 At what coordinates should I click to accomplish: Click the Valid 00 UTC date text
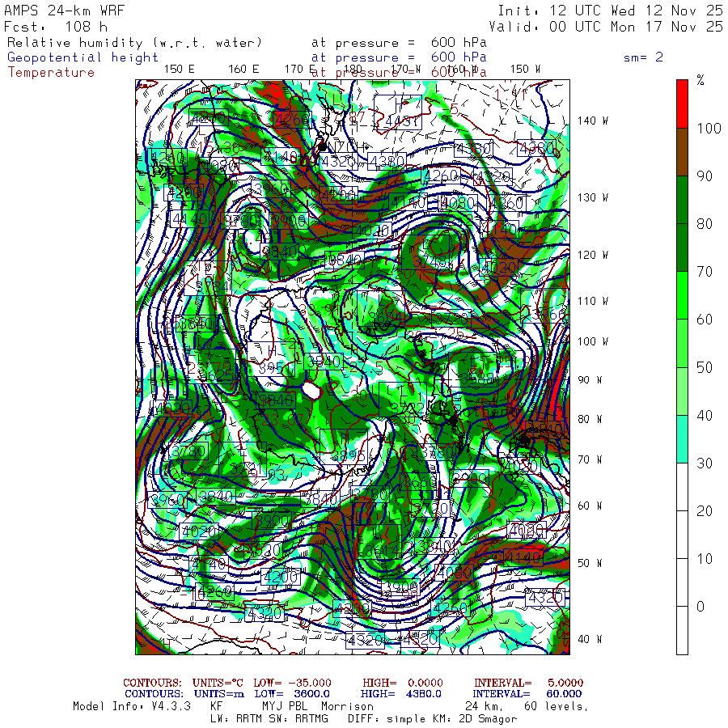606,27
